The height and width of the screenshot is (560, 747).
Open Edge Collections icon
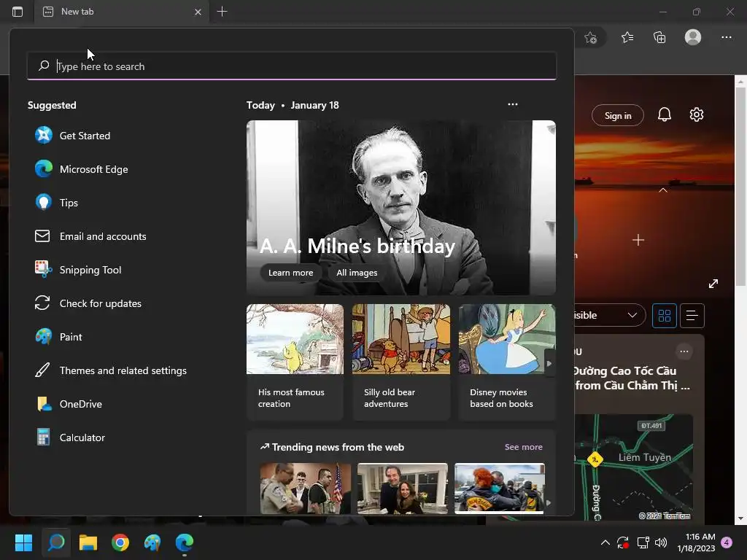pos(659,37)
